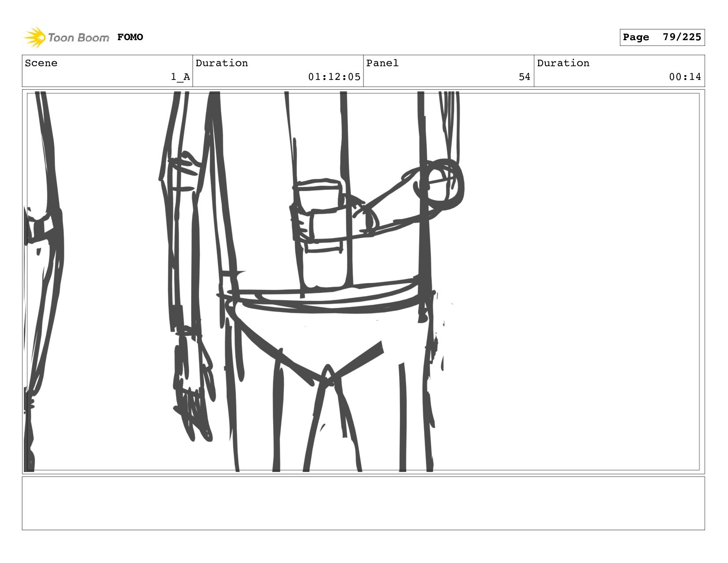Screen dimensions: 728x563
Task: Click the Page 79/225 indicator
Action: (662, 37)
